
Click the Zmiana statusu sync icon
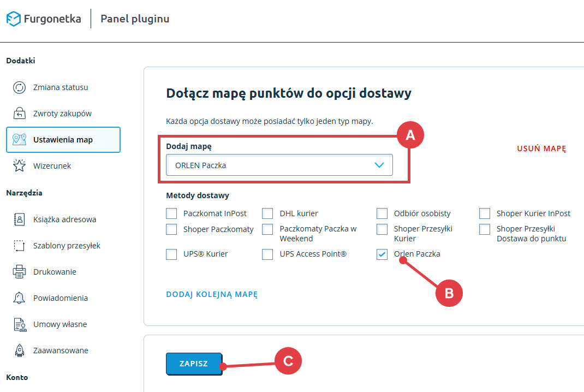(20, 87)
